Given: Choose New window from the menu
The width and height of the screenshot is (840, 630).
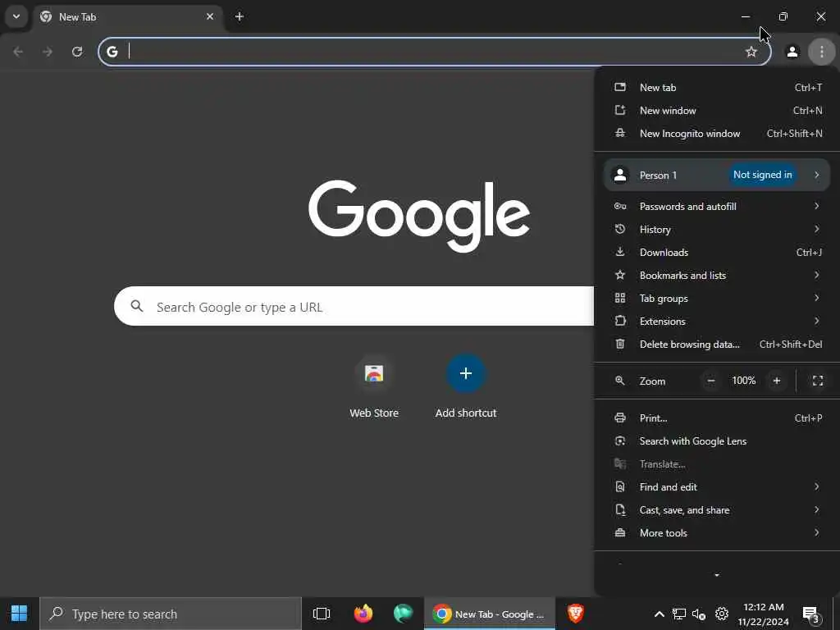Looking at the screenshot, I should (717, 111).
